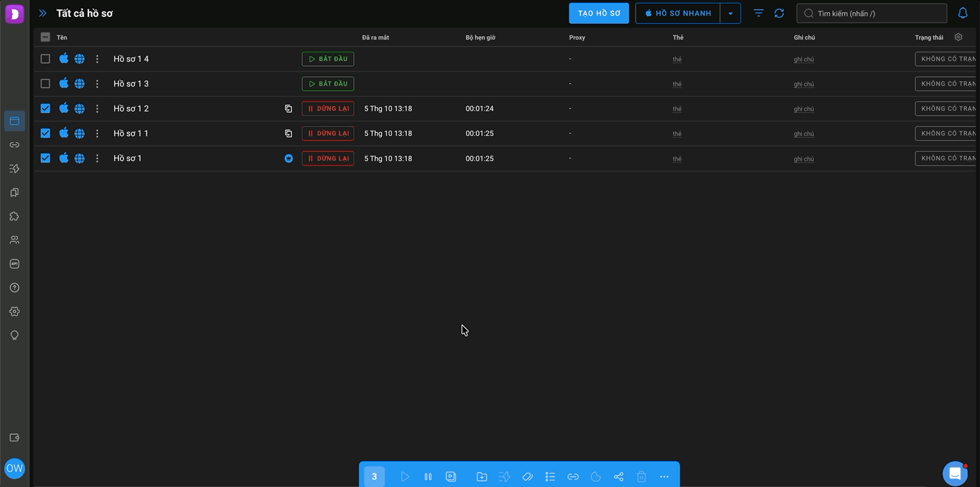This screenshot has width=980, height=487.
Task: Click the blue sync icon on Hồ sơ 1 row
Action: (x=289, y=158)
